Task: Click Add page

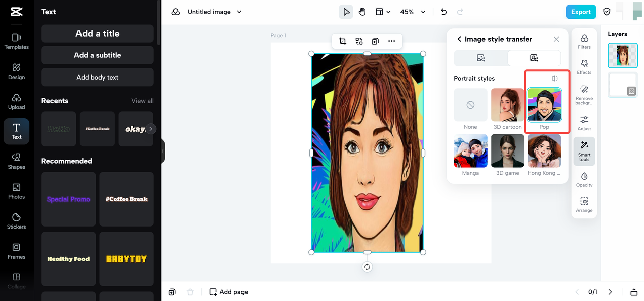Action: coord(229,292)
